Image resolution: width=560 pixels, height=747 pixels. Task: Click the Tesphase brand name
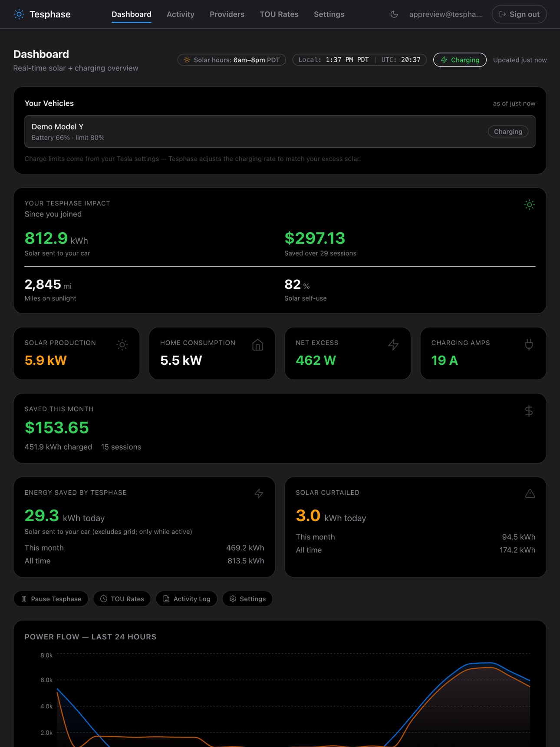[x=50, y=14]
